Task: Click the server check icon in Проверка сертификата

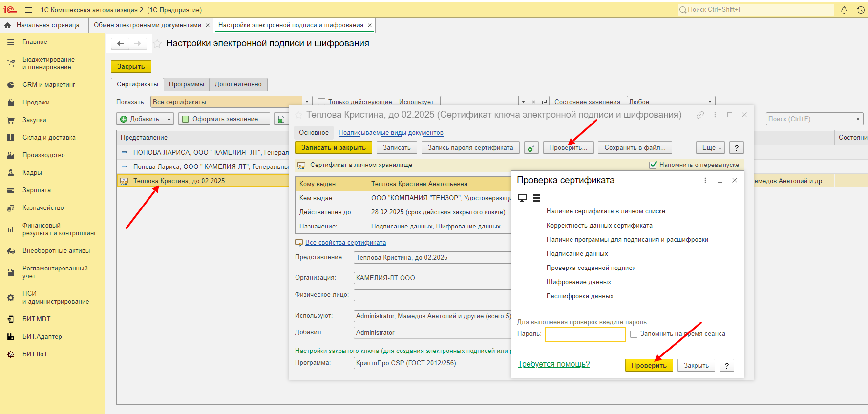Action: pyautogui.click(x=537, y=198)
